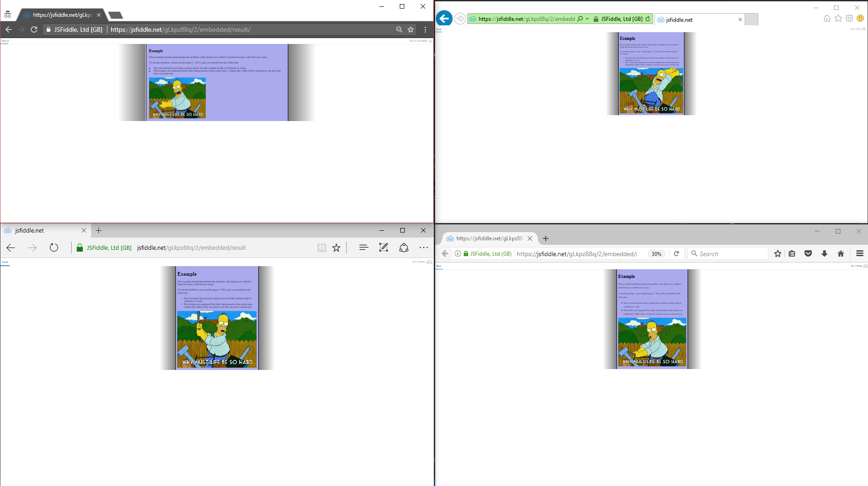
Task: Select the jsfiddle.net tab in Edge
Action: 45,230
